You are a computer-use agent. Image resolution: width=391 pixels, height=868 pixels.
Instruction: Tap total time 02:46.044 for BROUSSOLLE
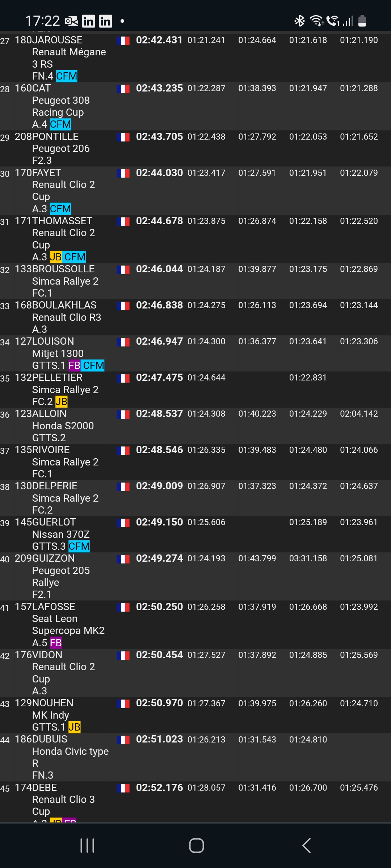click(159, 269)
